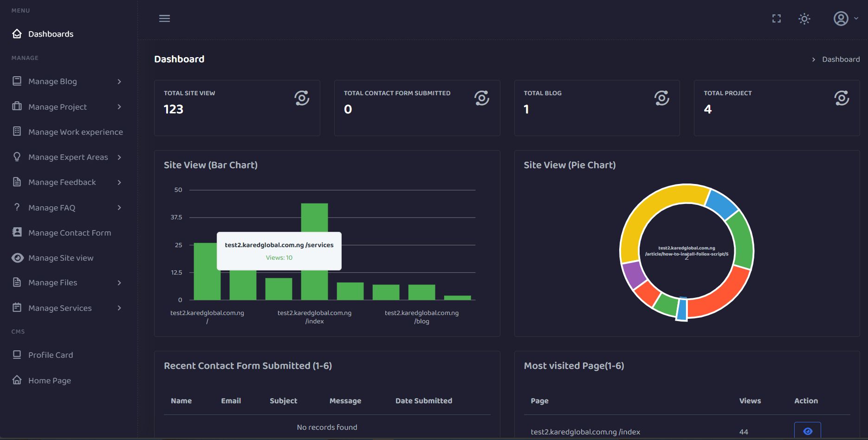Switch to light mode with the sun icon
The image size is (868, 440).
804,19
